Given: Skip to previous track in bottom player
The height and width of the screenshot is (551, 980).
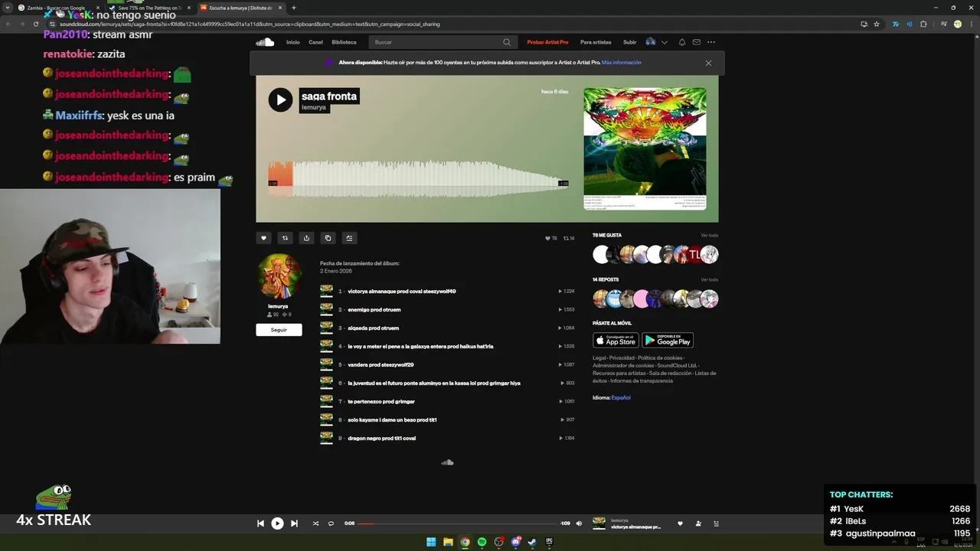Looking at the screenshot, I should tap(260, 523).
